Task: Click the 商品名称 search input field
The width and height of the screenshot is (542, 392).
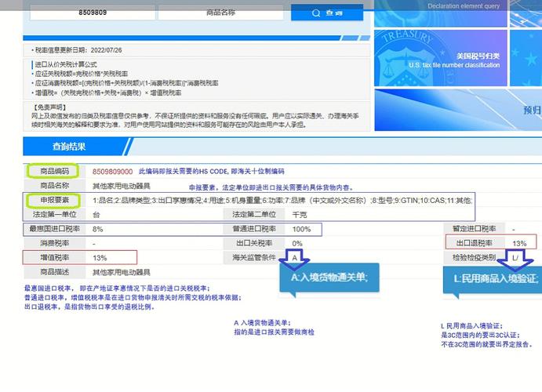Action: tap(220, 13)
